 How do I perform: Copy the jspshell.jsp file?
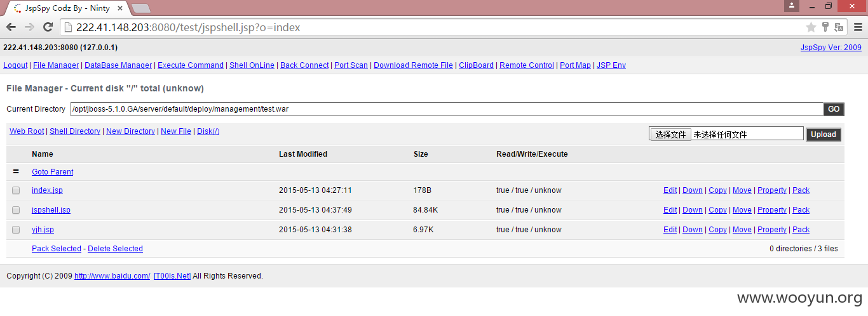717,210
